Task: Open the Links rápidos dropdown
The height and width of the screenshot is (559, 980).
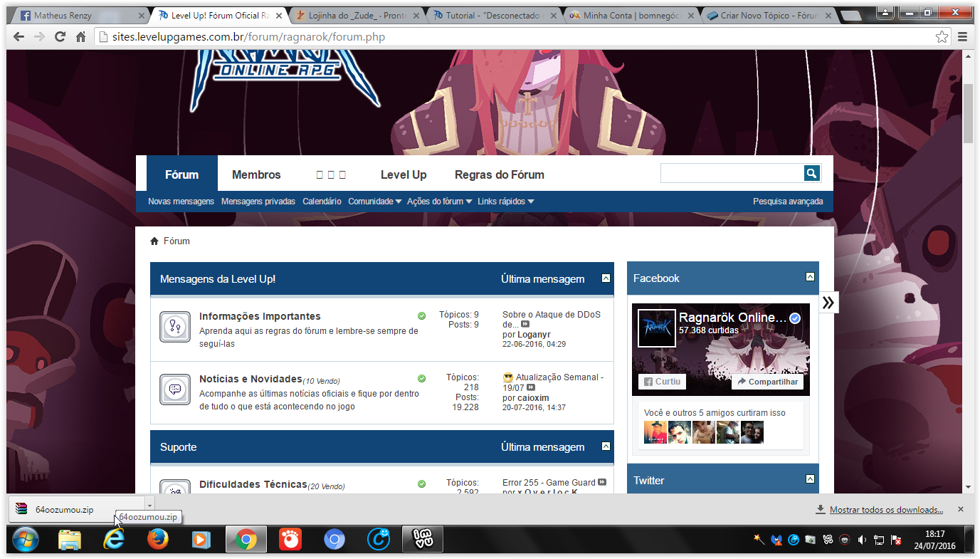Action: click(506, 202)
